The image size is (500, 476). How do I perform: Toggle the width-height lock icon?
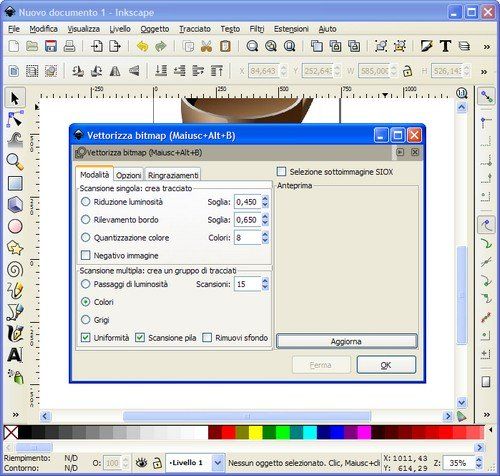(407, 71)
